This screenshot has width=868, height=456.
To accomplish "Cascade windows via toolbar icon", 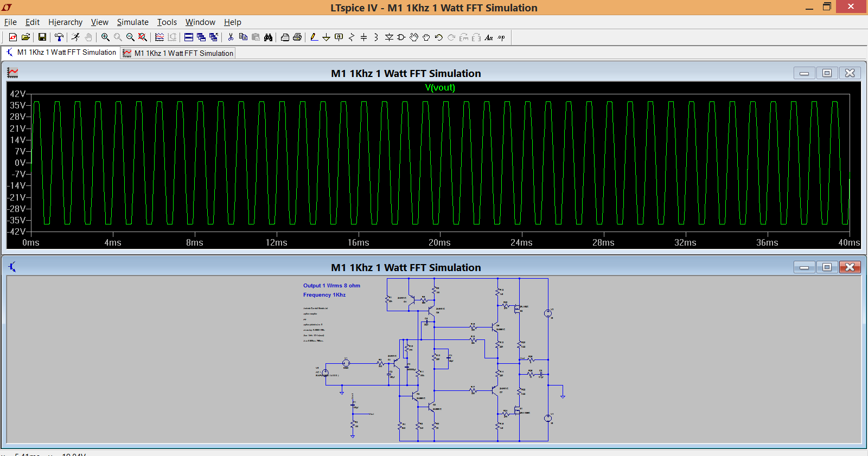I will pos(201,37).
